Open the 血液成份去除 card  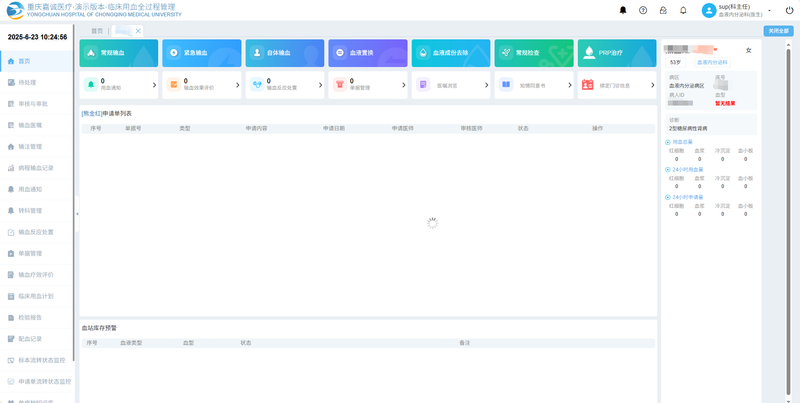click(451, 53)
